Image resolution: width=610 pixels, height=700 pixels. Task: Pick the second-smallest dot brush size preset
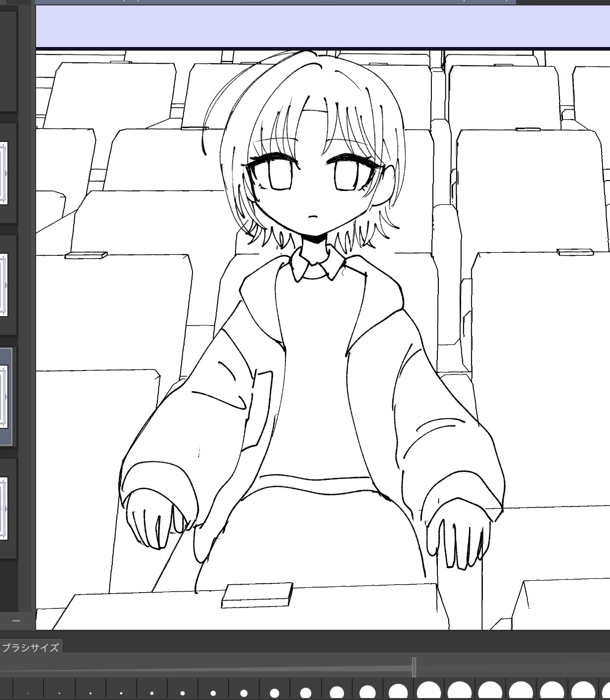pos(59,694)
